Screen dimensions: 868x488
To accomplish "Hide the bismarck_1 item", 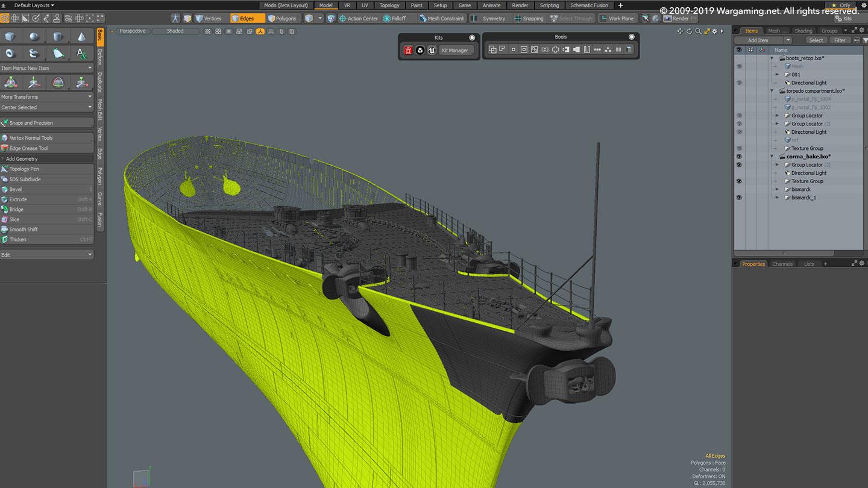I will [739, 198].
